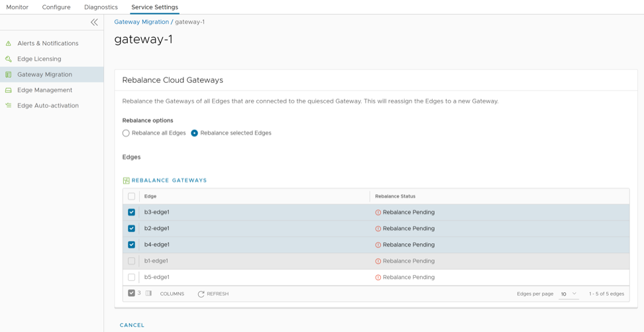Click the columns icon in table footer
Image resolution: width=644 pixels, height=332 pixels.
pos(149,294)
